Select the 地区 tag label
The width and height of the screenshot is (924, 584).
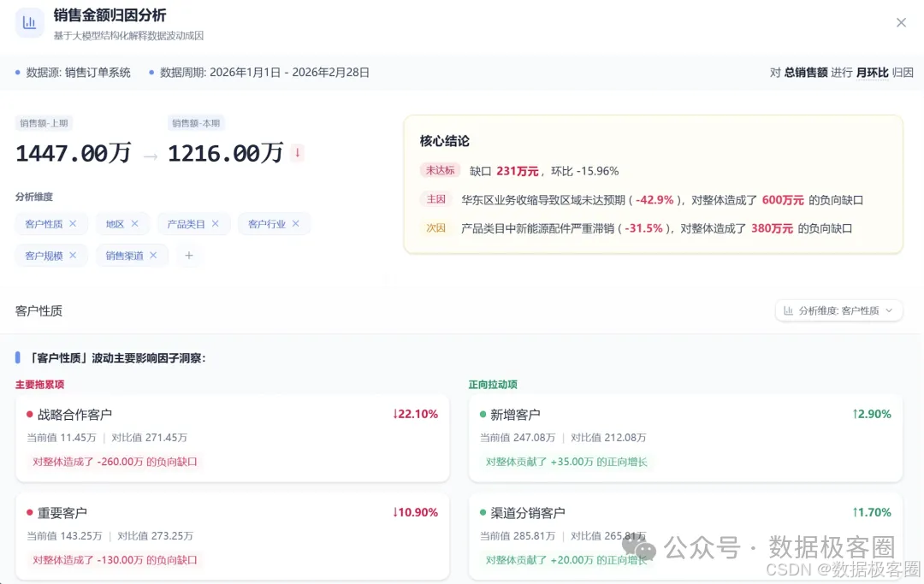(x=115, y=224)
